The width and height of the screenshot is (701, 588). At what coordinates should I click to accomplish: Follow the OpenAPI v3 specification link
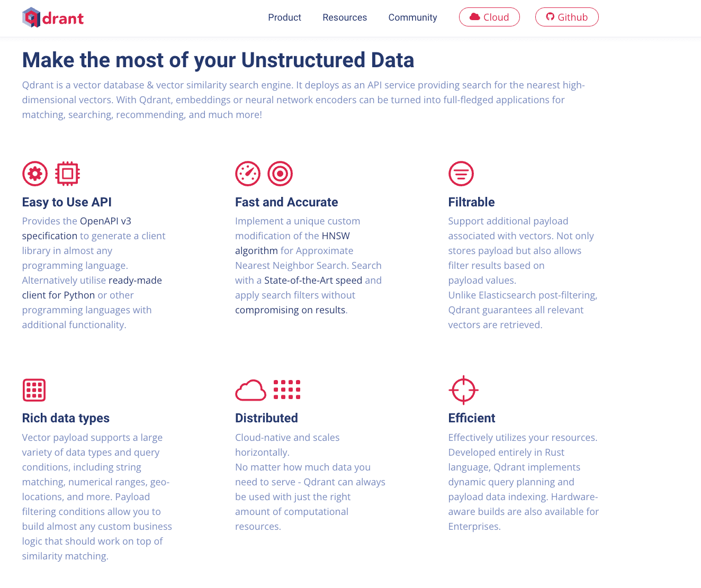(x=105, y=221)
